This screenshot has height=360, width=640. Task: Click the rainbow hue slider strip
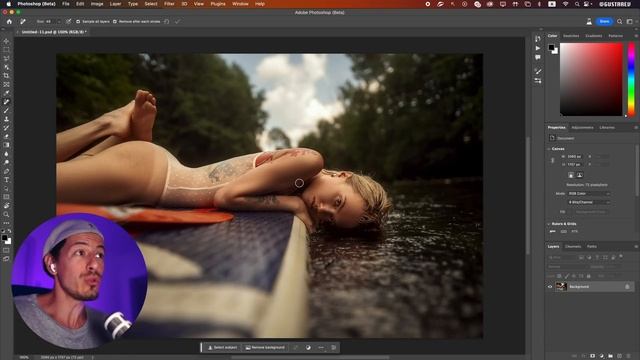pyautogui.click(x=631, y=79)
